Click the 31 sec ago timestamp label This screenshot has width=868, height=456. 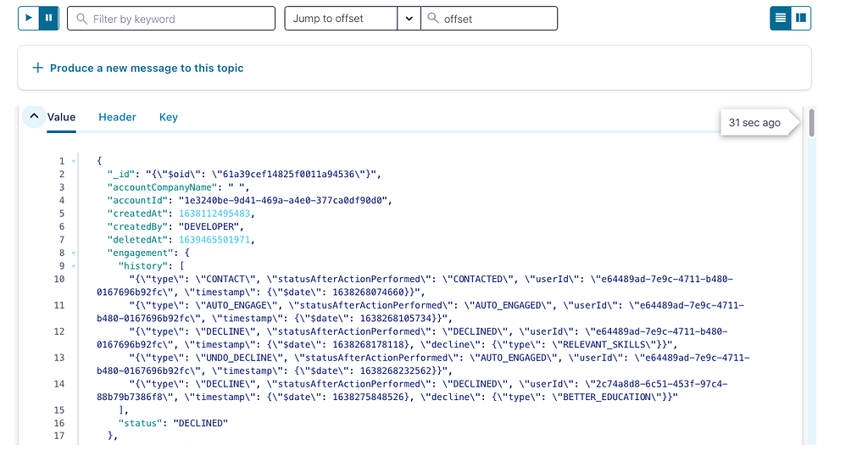[x=754, y=123]
